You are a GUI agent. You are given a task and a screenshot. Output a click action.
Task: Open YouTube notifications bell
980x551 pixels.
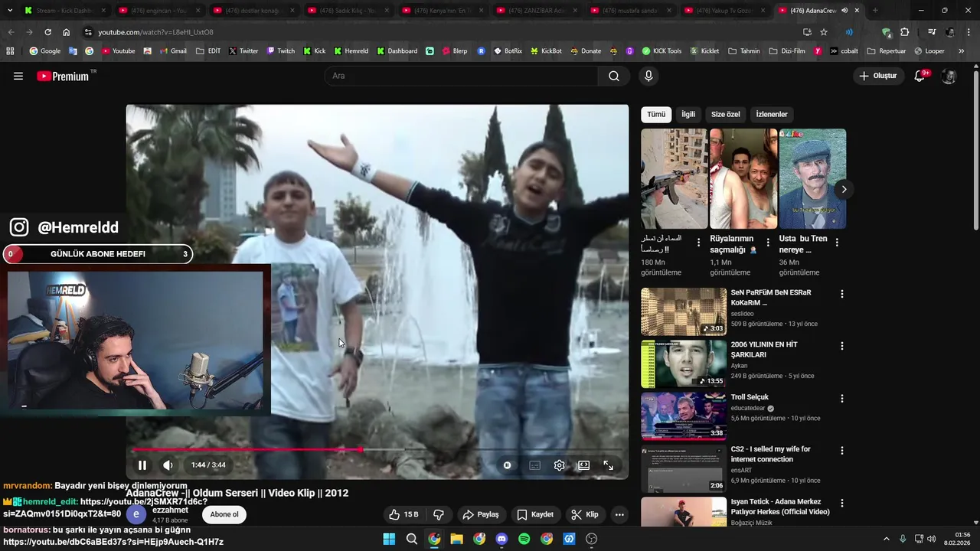coord(920,76)
